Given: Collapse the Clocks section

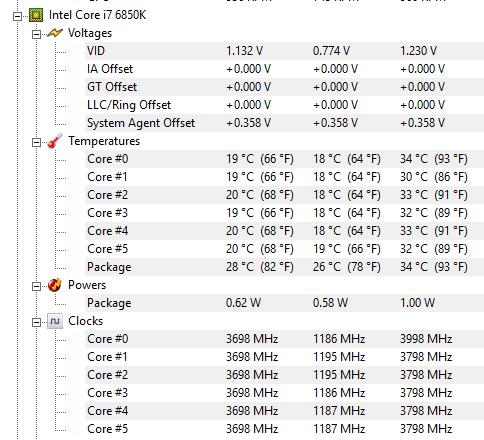Looking at the screenshot, I should (x=36, y=322).
